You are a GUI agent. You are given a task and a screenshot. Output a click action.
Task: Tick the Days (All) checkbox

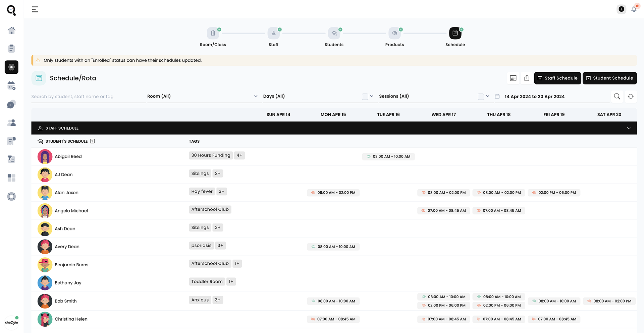tap(365, 96)
